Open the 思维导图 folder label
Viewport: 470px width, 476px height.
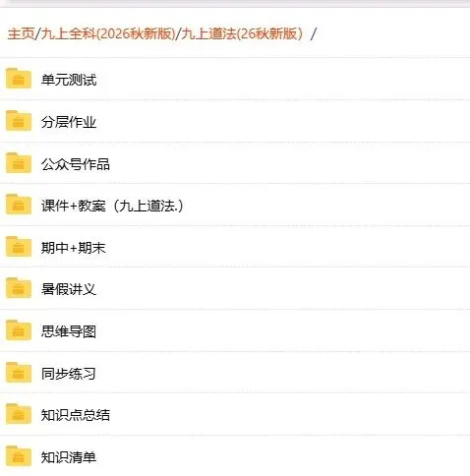(x=69, y=331)
